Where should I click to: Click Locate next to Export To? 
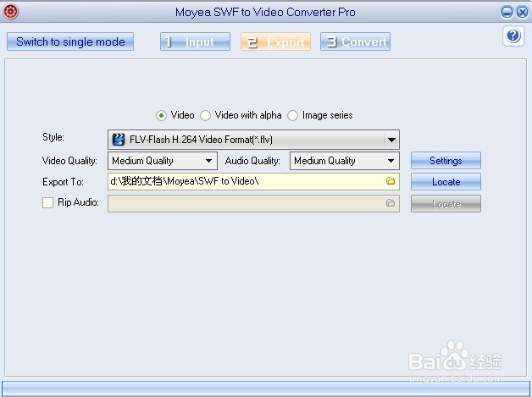tap(446, 182)
